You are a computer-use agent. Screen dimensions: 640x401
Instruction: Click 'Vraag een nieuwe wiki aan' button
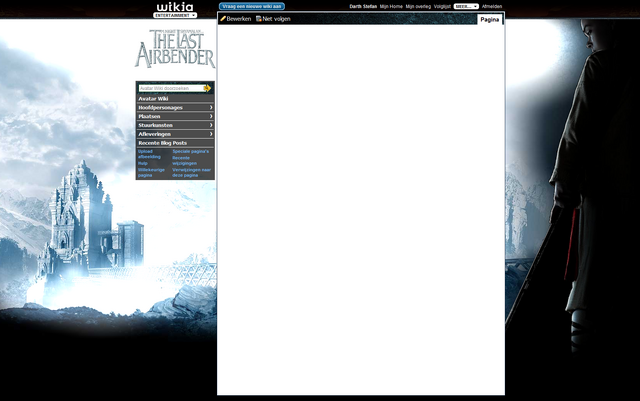coord(252,7)
